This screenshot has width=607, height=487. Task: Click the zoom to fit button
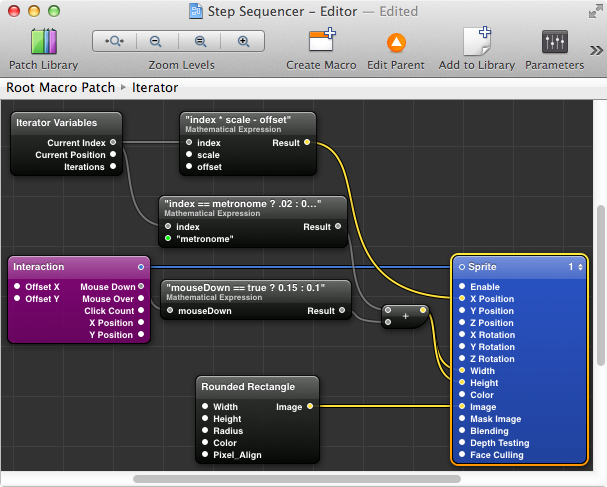point(115,41)
